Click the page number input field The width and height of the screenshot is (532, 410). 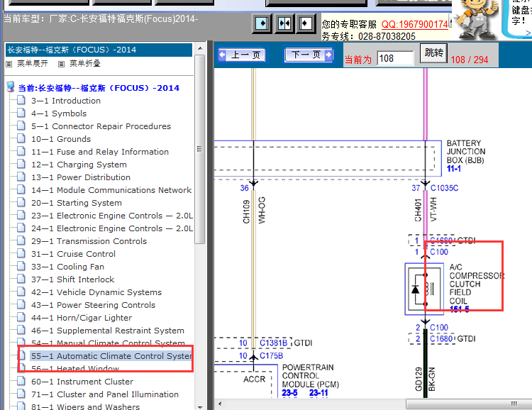(x=395, y=58)
